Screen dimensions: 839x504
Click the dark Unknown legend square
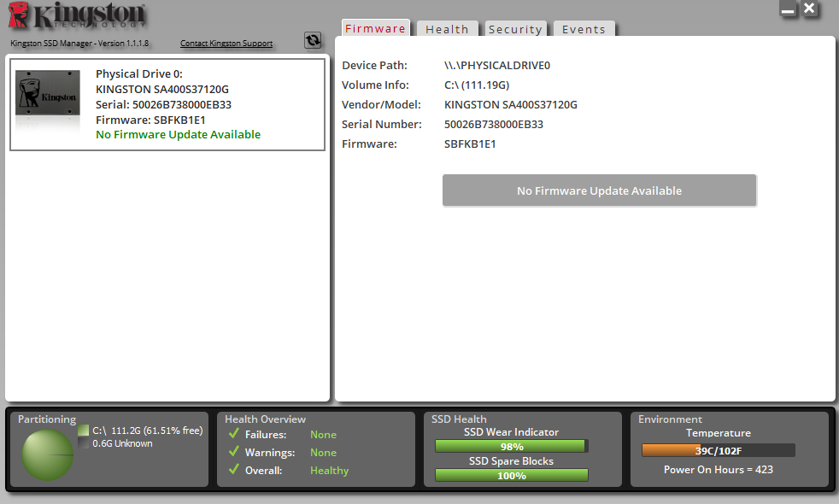83,443
